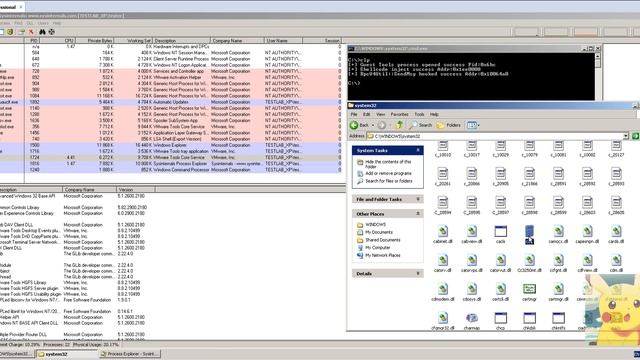Click the red X kill process icon in Process Explorer
Viewport: 640px width, 360px height.
click(x=31, y=32)
